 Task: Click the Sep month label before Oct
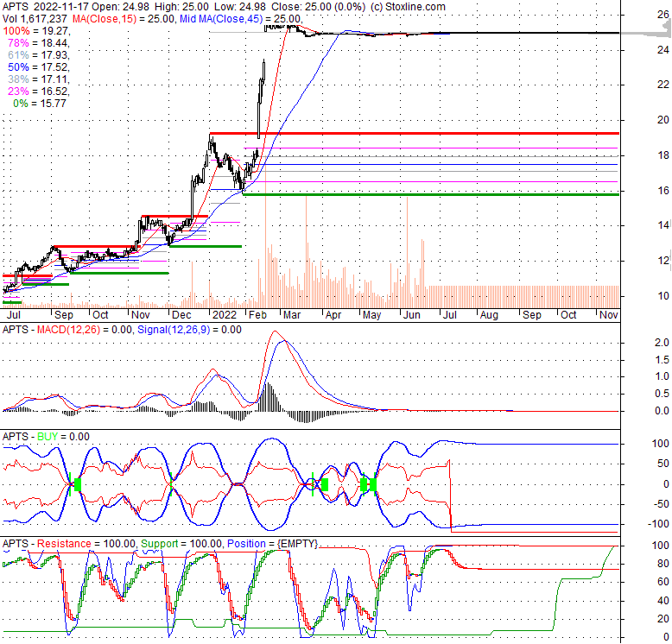pos(63,315)
